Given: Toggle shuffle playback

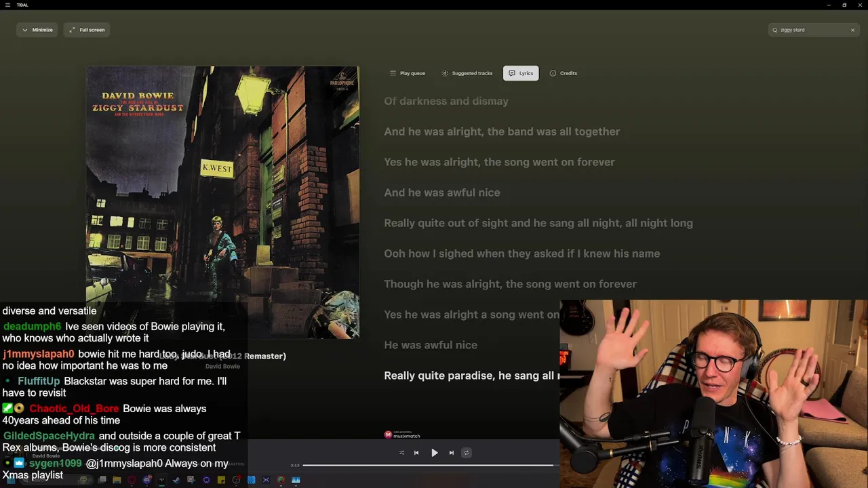Looking at the screenshot, I should point(401,453).
